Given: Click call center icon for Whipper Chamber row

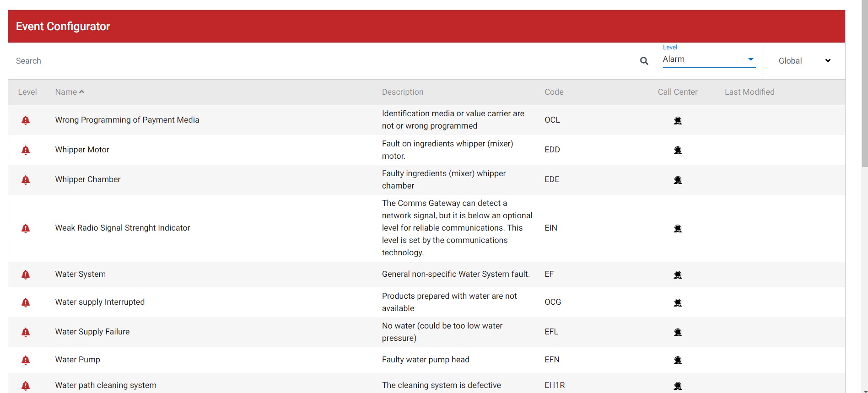Looking at the screenshot, I should (x=678, y=180).
